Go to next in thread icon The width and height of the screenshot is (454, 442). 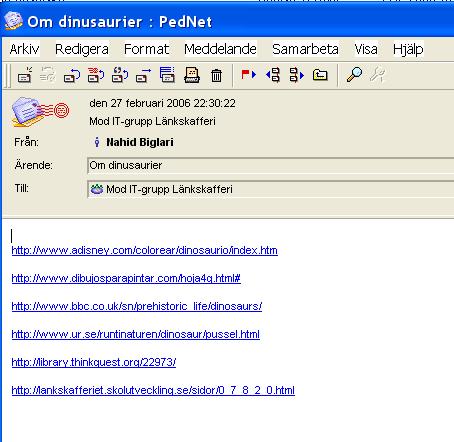coord(296,75)
